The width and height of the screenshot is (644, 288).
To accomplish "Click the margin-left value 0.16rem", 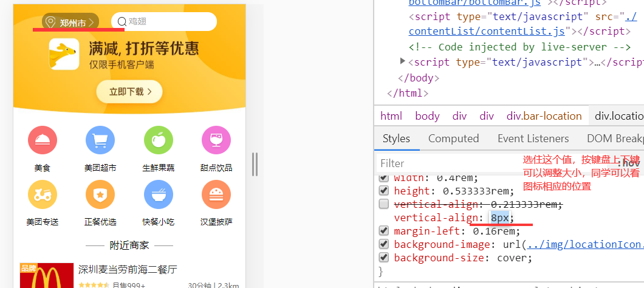I will point(494,231).
